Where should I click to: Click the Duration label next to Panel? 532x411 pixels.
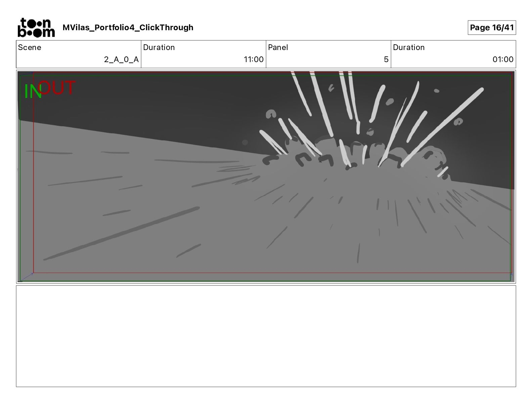coord(409,47)
